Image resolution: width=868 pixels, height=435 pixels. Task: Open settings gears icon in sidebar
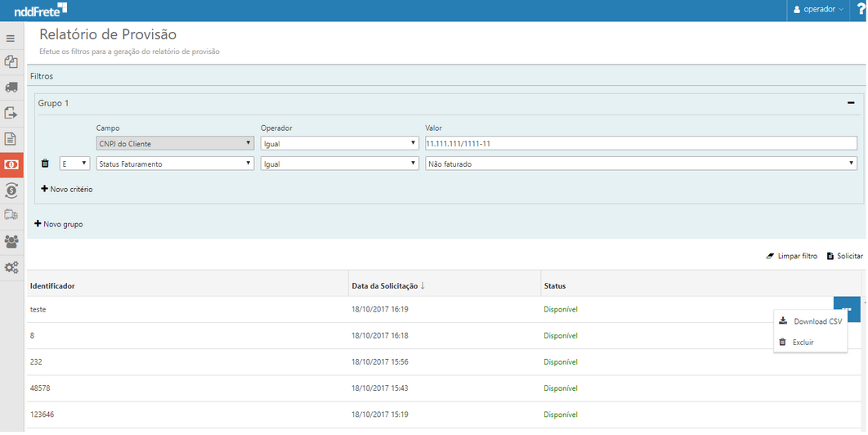pos(11,267)
